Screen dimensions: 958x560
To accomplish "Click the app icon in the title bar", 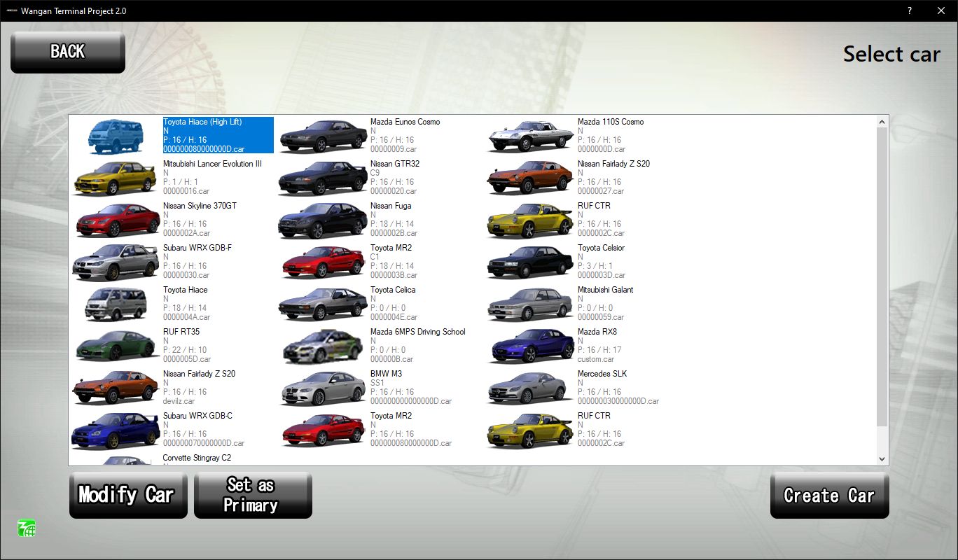I will pyautogui.click(x=12, y=11).
